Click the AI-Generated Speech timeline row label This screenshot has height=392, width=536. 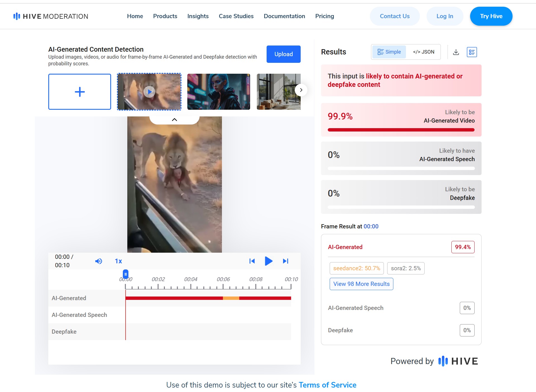[x=79, y=315]
